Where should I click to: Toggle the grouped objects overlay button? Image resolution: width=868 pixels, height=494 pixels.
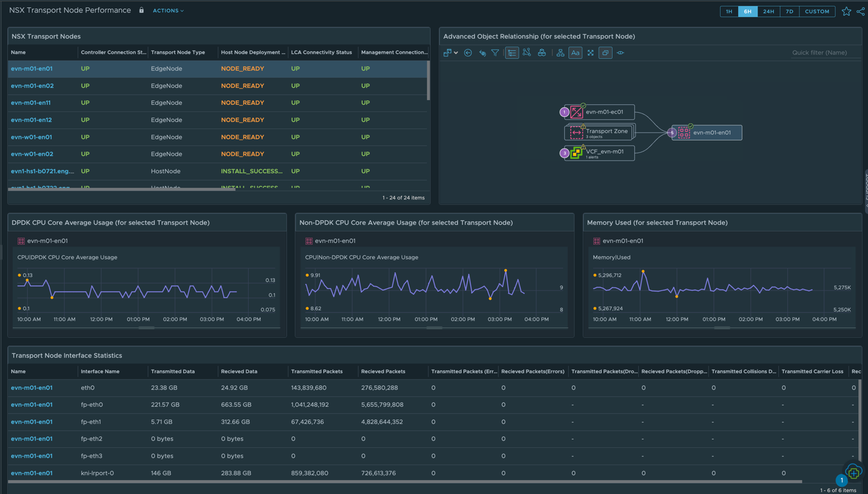click(x=605, y=53)
